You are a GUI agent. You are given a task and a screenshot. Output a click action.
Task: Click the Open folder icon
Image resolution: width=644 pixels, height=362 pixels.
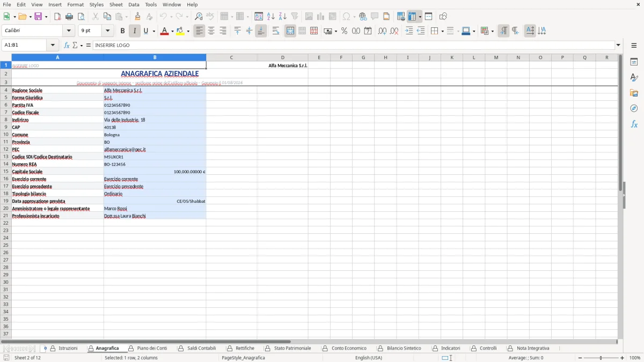[x=22, y=17]
